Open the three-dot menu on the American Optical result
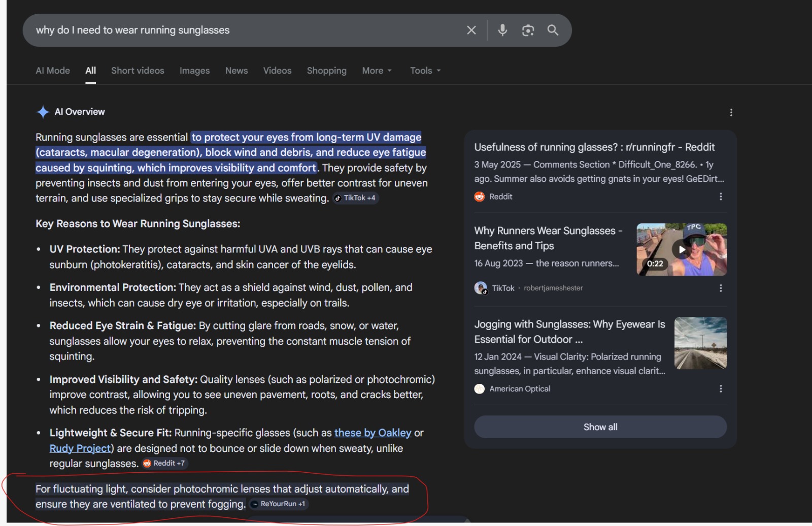This screenshot has width=812, height=526. click(x=721, y=389)
